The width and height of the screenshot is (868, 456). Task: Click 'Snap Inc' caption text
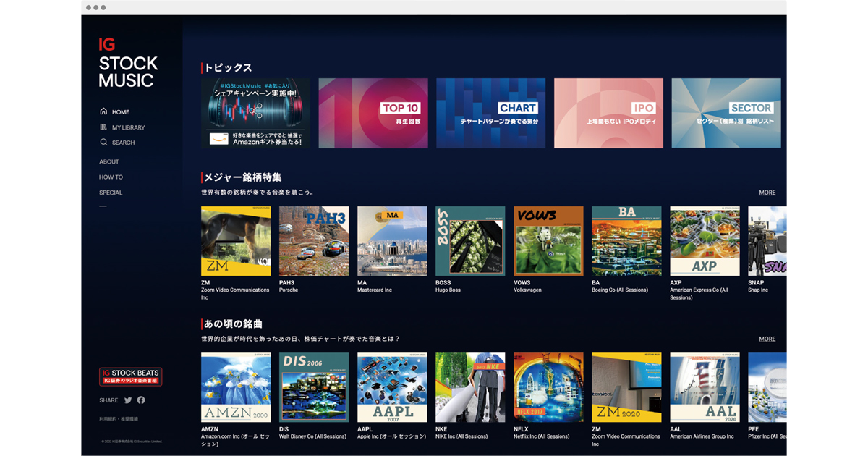coord(758,290)
